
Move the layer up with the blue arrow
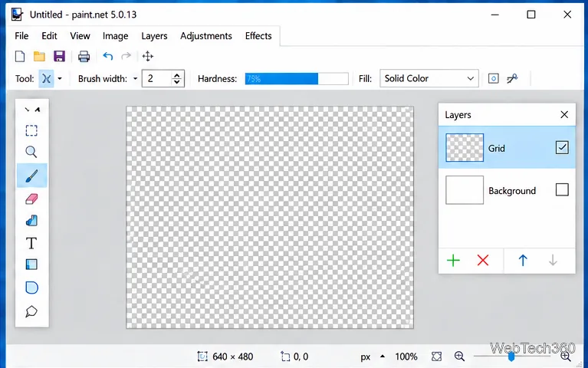click(x=523, y=261)
